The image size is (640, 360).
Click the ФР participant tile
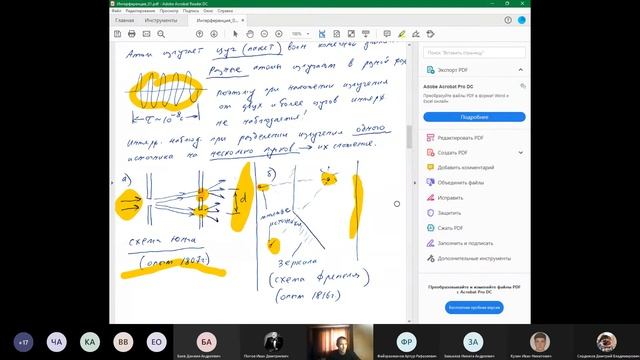coord(407,342)
